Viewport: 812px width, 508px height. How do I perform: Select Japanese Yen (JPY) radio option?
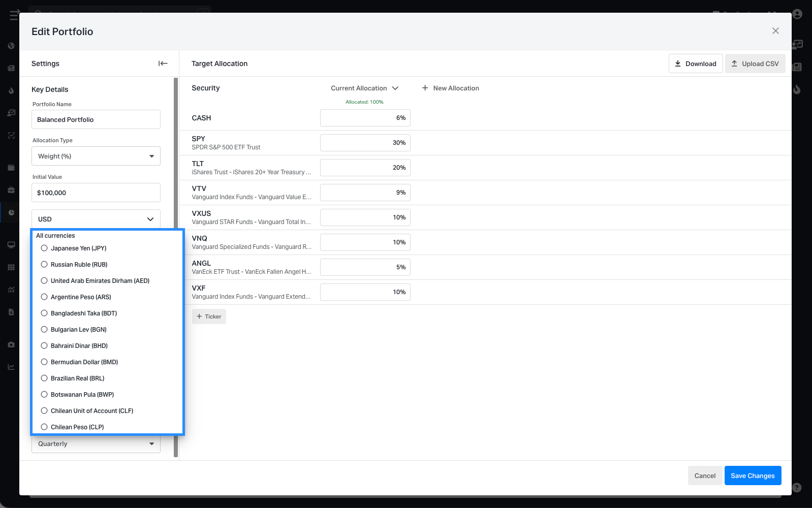tap(44, 248)
